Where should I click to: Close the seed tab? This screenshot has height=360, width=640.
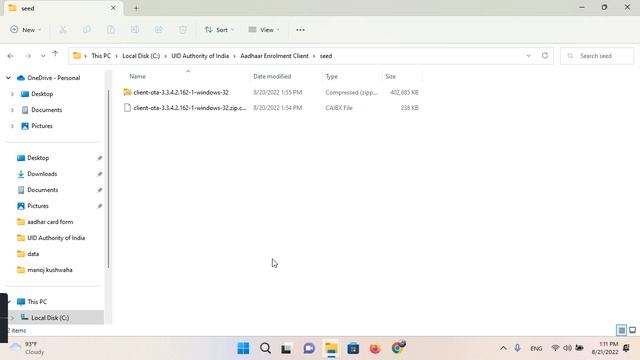(x=113, y=8)
